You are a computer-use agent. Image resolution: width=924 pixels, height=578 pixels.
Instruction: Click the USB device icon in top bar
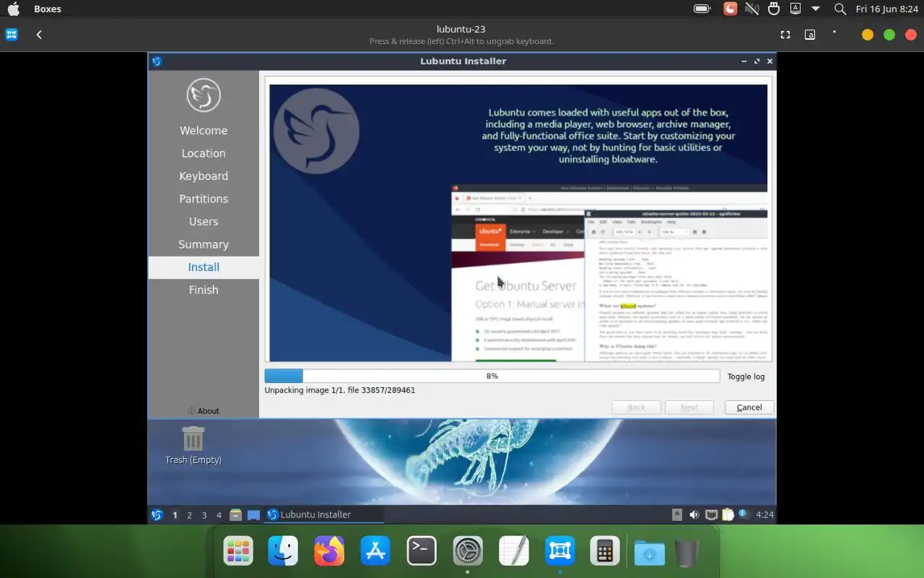point(774,9)
